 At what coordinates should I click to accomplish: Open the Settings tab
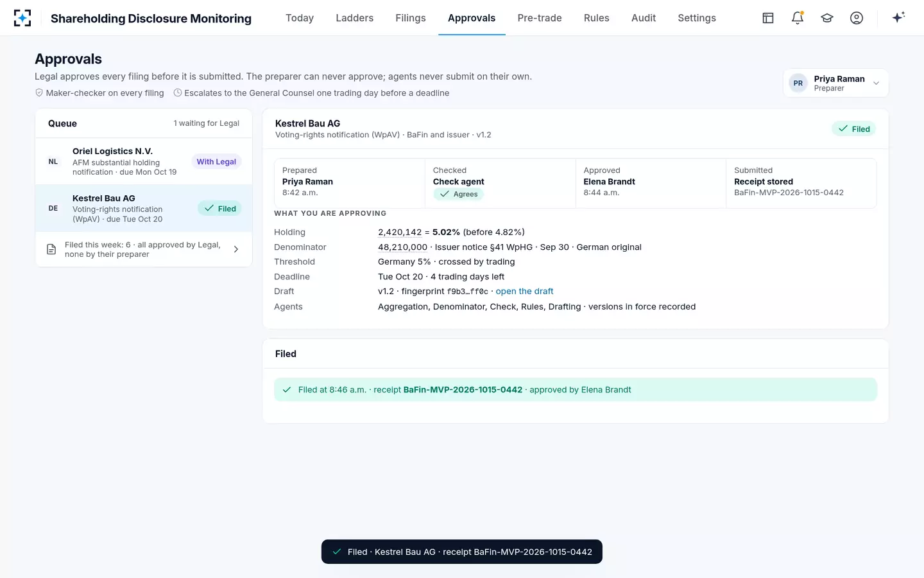click(697, 18)
